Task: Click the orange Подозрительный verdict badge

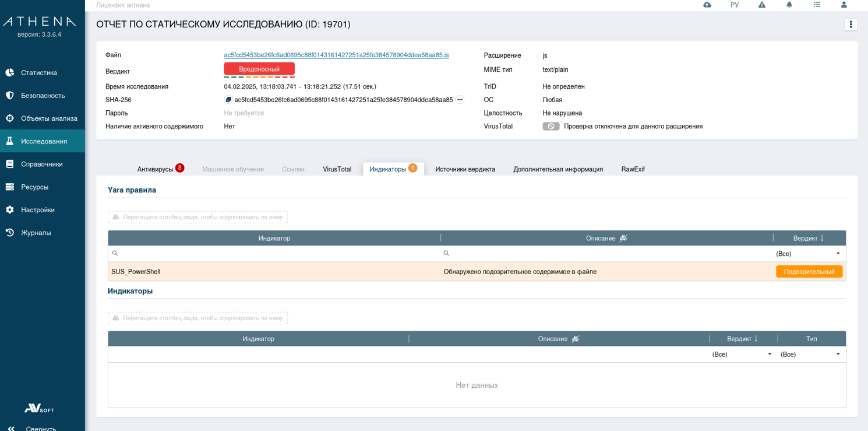Action: coord(809,272)
